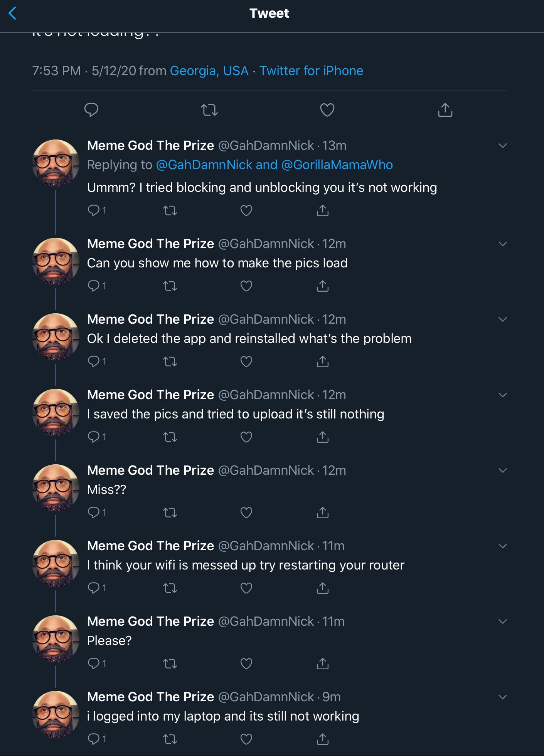The width and height of the screenshot is (544, 756).
Task: Open replies on 'saved the pics' tweet
Action: coord(97,437)
